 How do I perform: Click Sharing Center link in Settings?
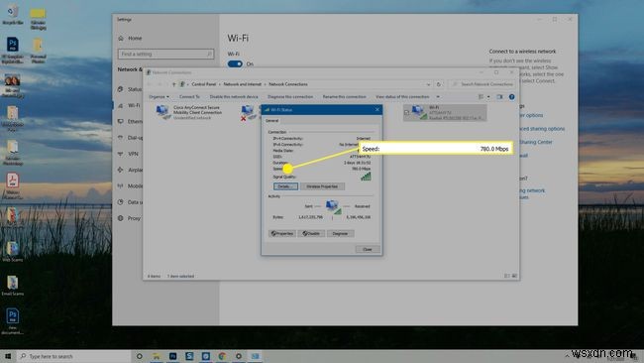click(x=536, y=142)
